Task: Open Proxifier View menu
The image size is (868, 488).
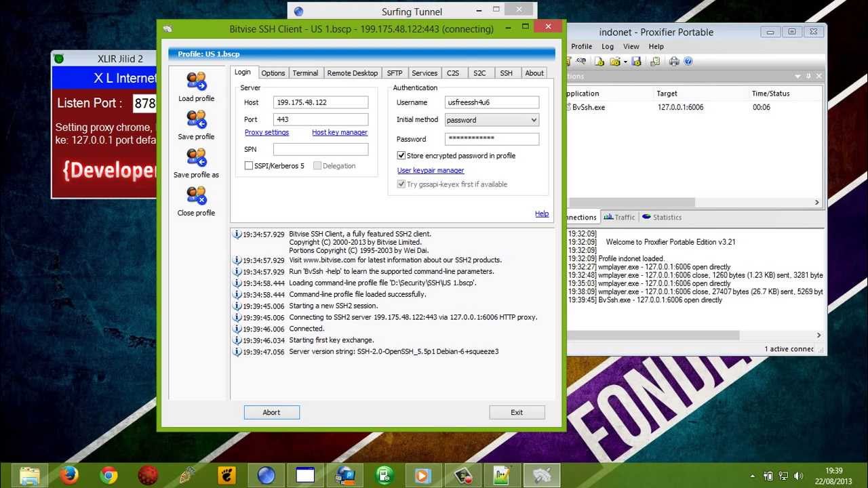Action: [x=631, y=47]
